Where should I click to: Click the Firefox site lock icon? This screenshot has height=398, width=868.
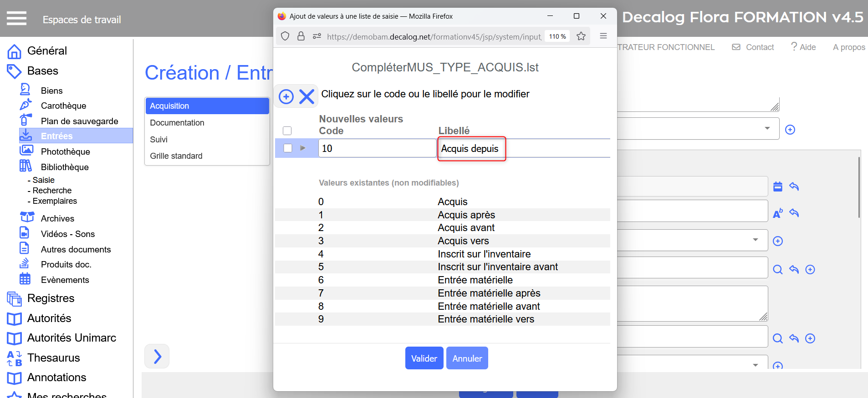(x=301, y=36)
